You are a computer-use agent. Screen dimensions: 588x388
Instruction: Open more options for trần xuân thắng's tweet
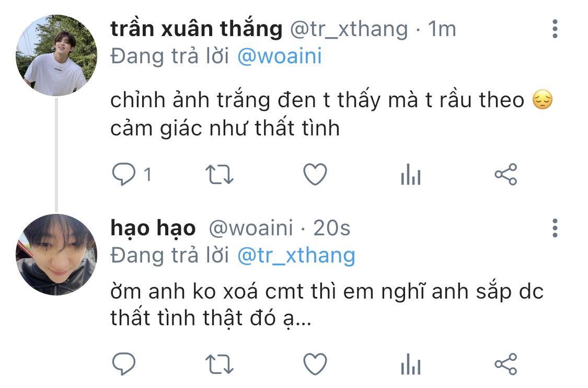coord(555,29)
